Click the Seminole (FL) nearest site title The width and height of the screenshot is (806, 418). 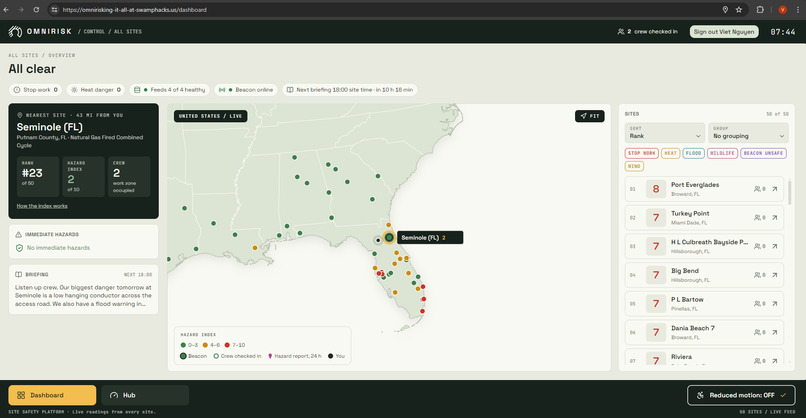click(49, 127)
